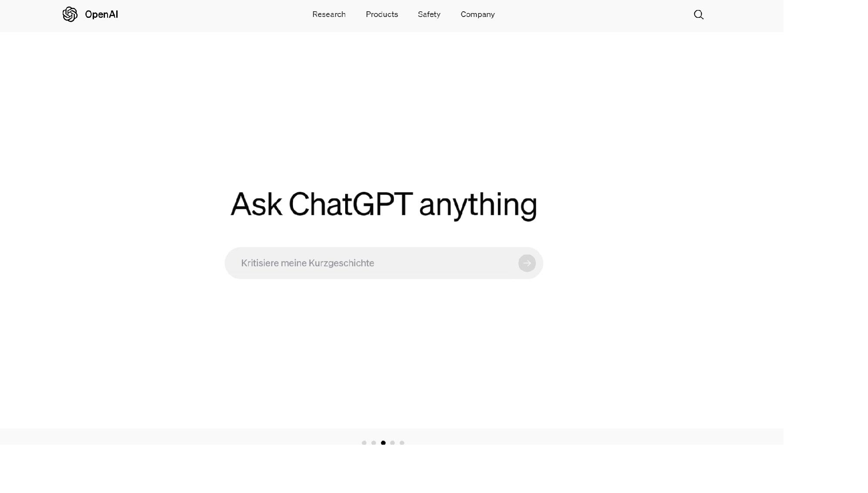Navigate to the third carousel dot indicator
868x493 pixels.
[384, 443]
